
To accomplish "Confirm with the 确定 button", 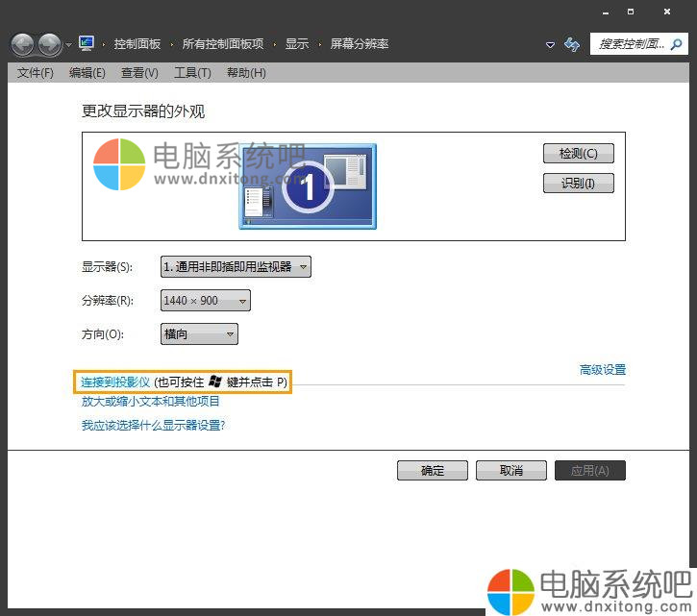I will click(433, 470).
